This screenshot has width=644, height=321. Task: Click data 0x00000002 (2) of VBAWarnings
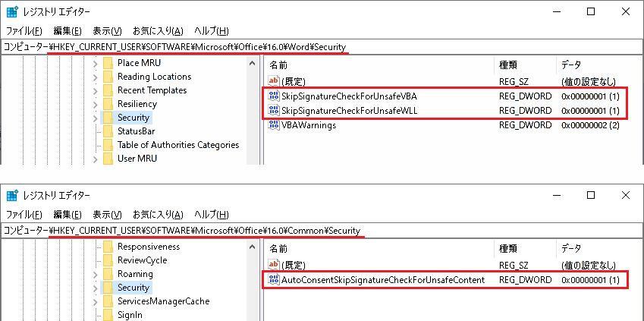tap(590, 125)
